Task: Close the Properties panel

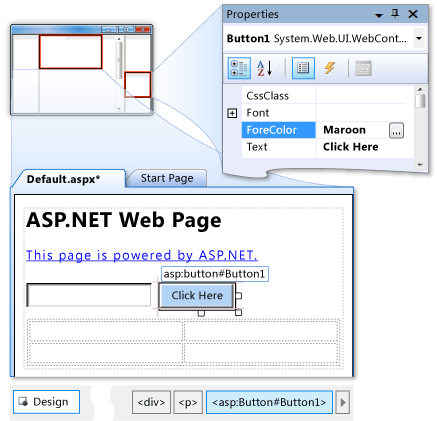Action: (x=413, y=14)
